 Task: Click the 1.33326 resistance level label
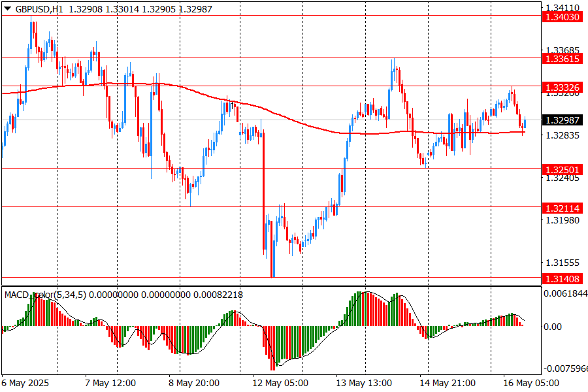click(x=561, y=88)
